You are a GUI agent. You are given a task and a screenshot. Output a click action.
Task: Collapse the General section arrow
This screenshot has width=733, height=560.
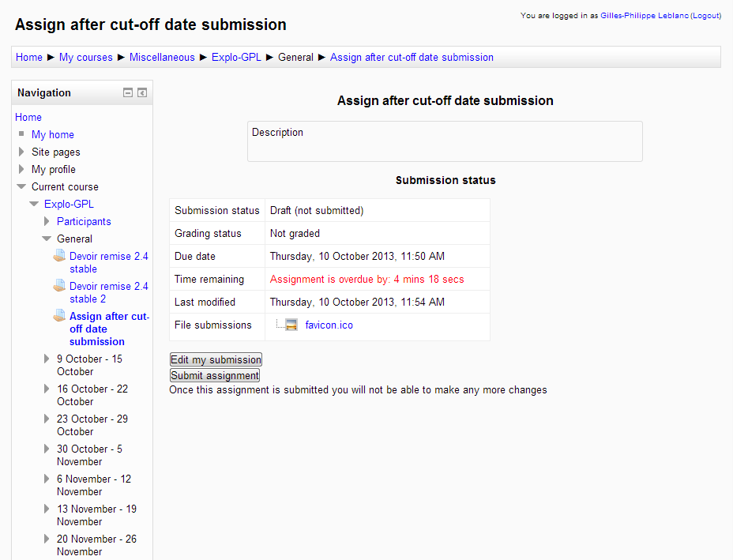[47, 239]
